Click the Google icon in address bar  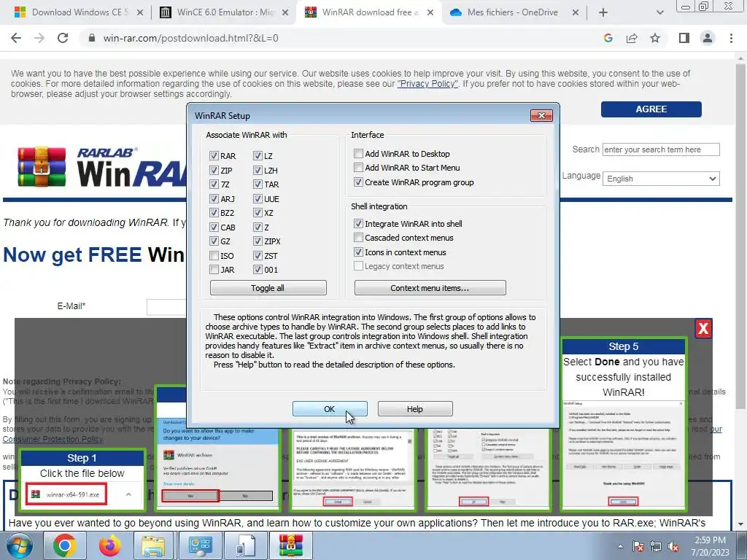click(x=608, y=38)
